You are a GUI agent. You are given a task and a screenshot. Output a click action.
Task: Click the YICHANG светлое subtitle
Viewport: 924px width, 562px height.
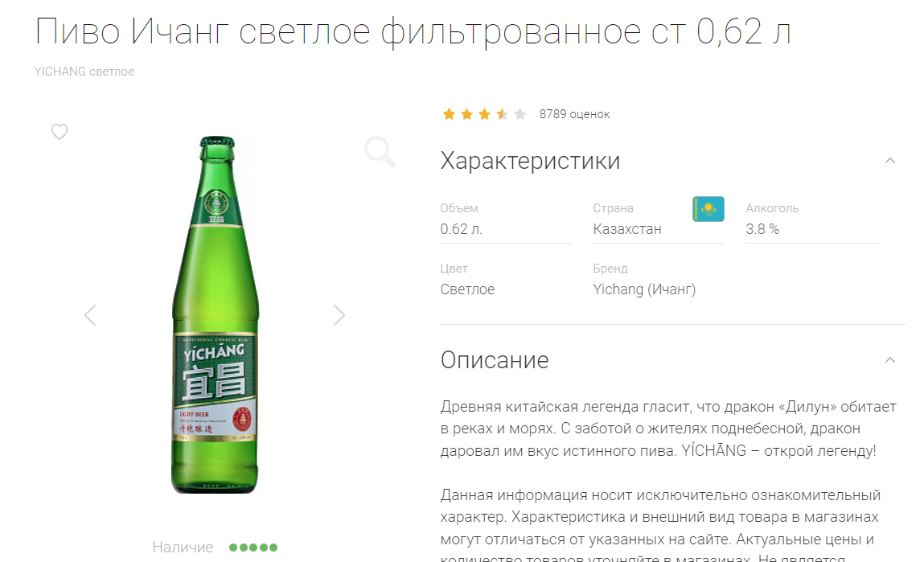(x=84, y=72)
